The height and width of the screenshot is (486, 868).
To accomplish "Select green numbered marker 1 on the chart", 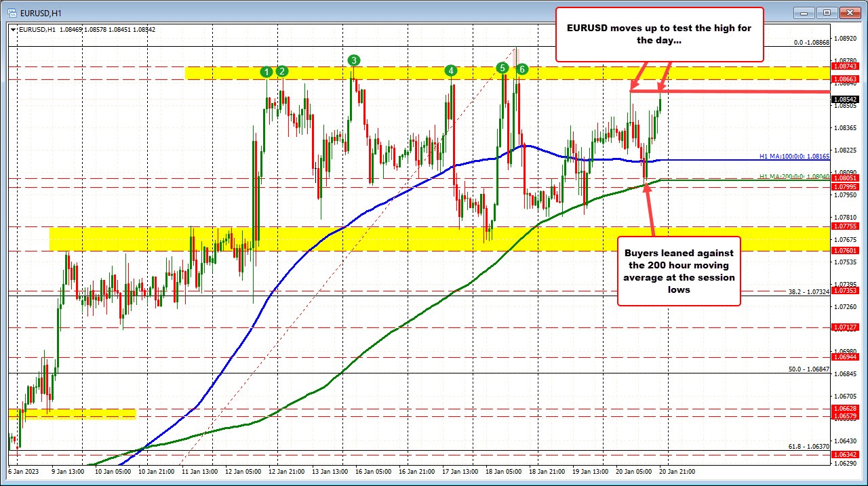I will [266, 70].
